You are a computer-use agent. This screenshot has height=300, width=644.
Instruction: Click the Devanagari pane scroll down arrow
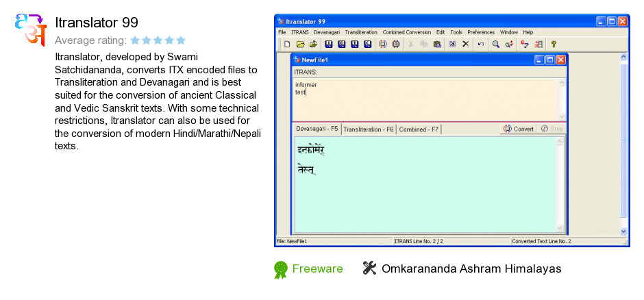point(560,228)
